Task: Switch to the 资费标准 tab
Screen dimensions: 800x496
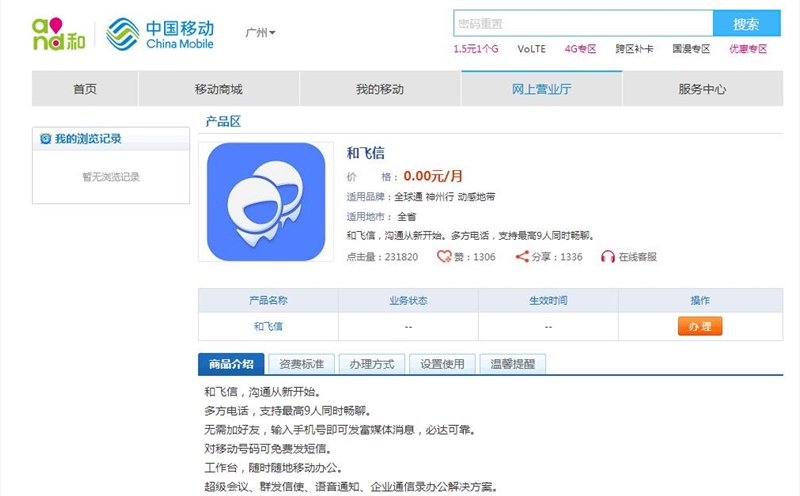Action: [x=302, y=364]
